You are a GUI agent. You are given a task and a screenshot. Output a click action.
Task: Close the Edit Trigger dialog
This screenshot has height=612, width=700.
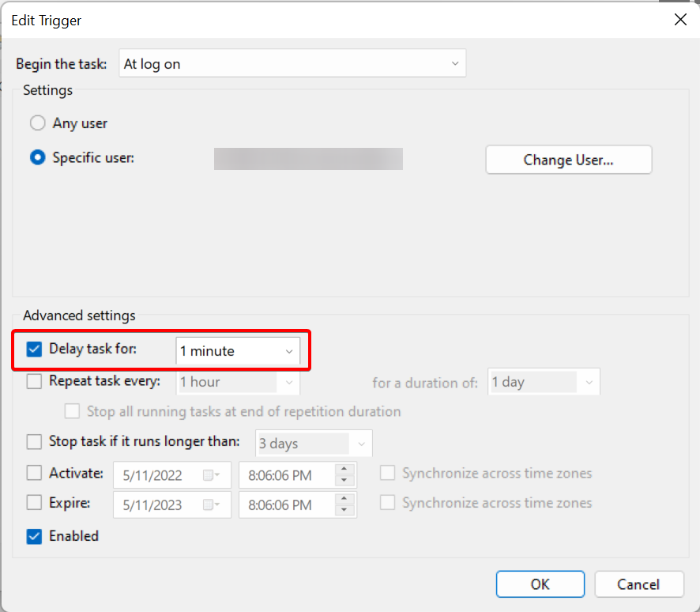[x=679, y=20]
